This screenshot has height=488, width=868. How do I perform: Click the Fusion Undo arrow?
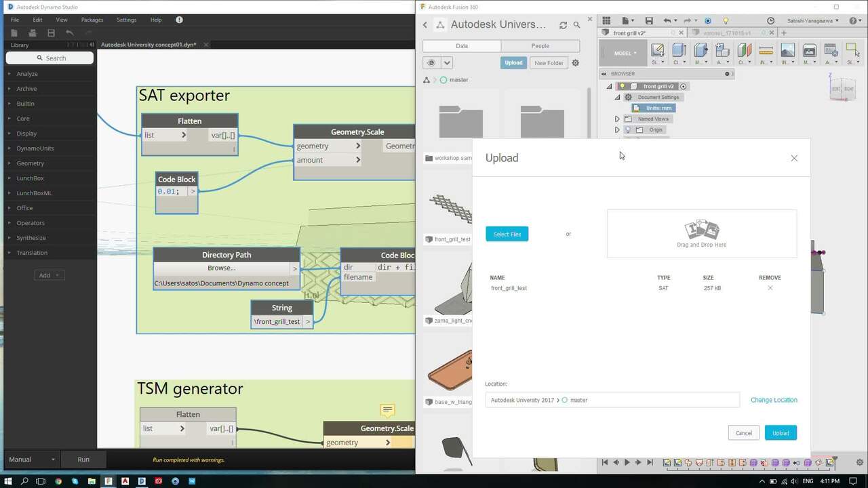tap(667, 21)
